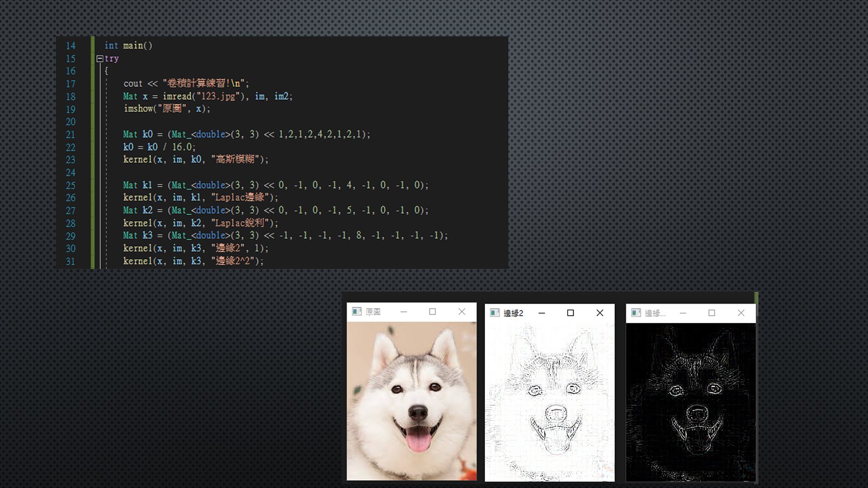
Task: Click the 'Mat k1' declaration line
Action: coord(276,185)
